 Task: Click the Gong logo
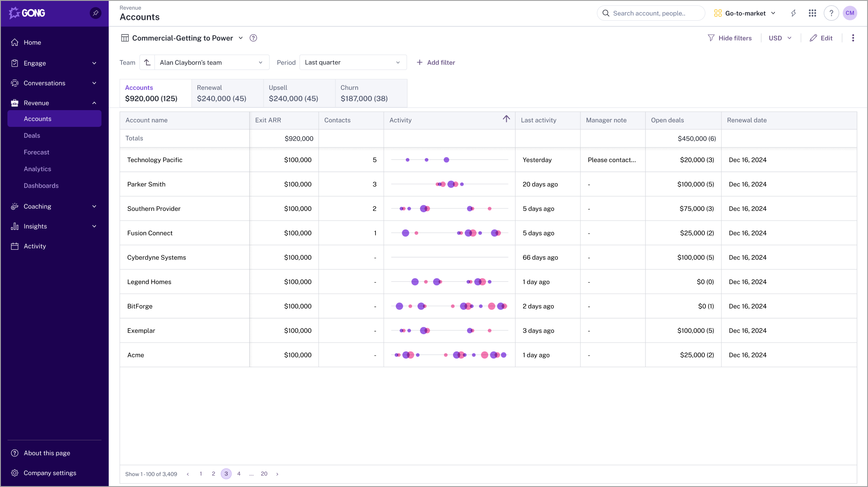(27, 13)
